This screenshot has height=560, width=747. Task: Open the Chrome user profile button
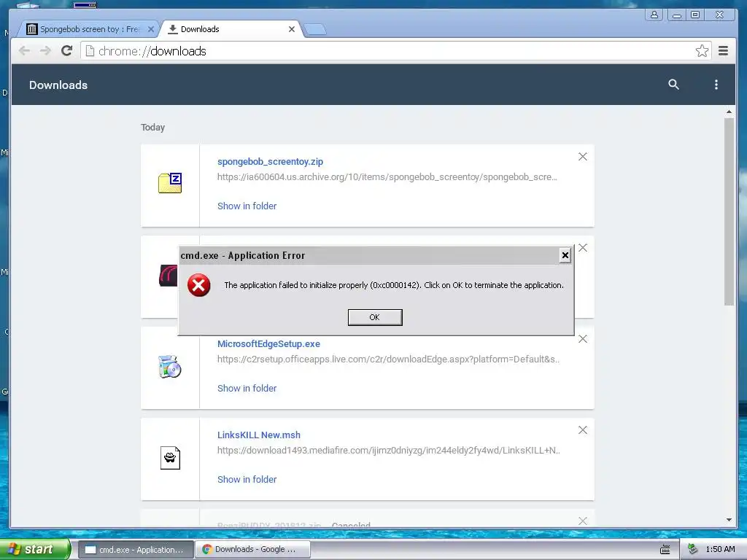point(654,15)
